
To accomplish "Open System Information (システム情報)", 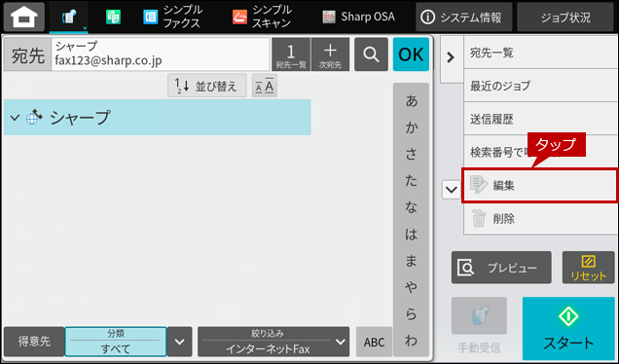I will [x=464, y=17].
